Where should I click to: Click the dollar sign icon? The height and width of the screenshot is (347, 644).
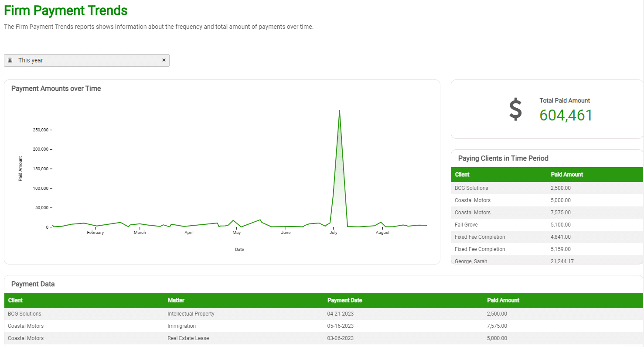coord(515,110)
